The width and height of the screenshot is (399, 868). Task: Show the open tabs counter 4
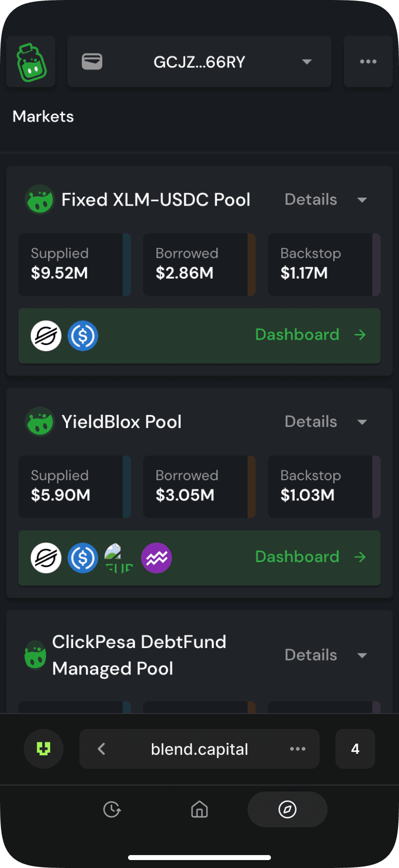tap(355, 749)
